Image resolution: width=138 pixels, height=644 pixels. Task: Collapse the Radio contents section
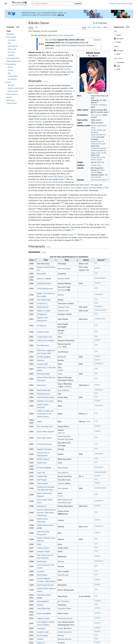coord(5,82)
